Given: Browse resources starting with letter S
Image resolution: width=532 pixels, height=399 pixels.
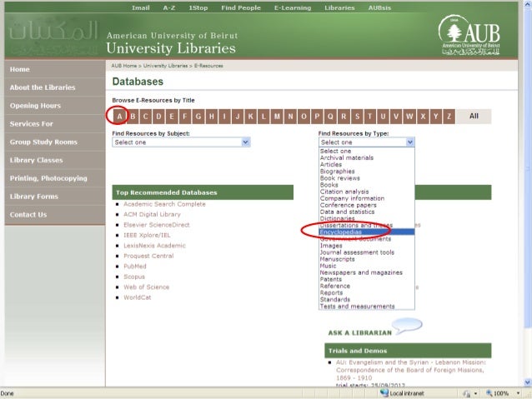Looking at the screenshot, I should click(x=357, y=117).
